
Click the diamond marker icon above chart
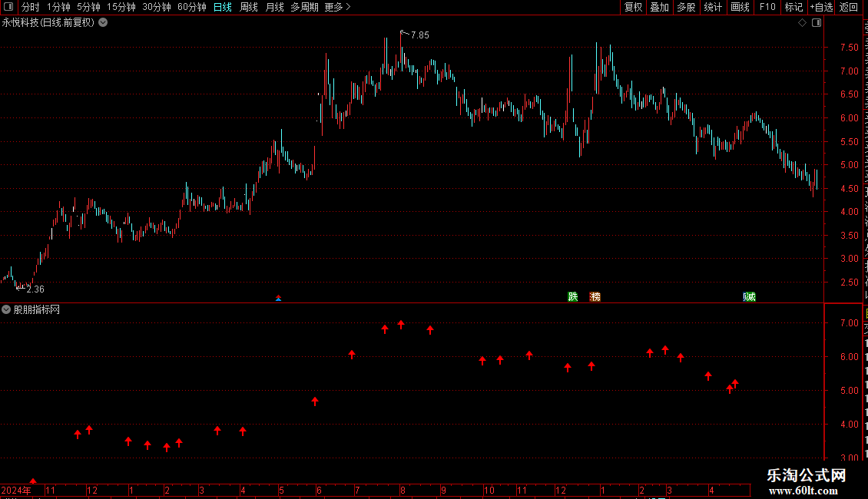802,23
